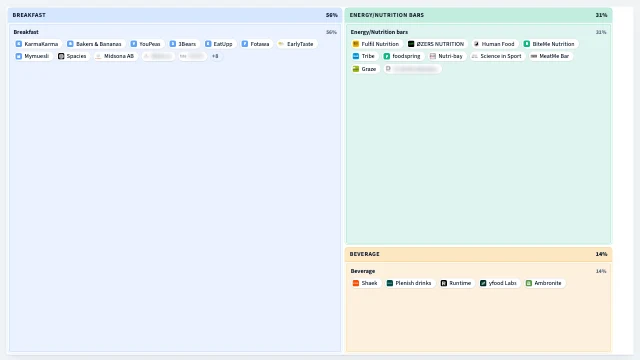Click the KarmaKarma company icon

(x=19, y=44)
